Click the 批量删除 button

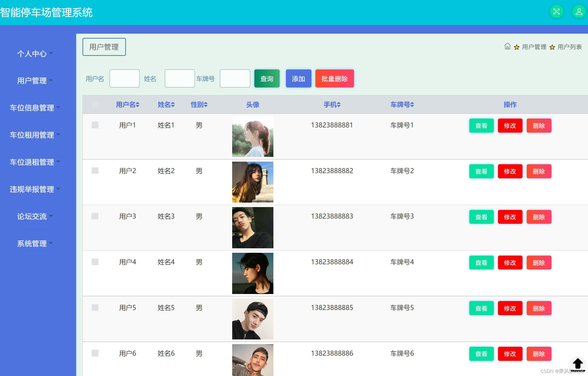[334, 79]
